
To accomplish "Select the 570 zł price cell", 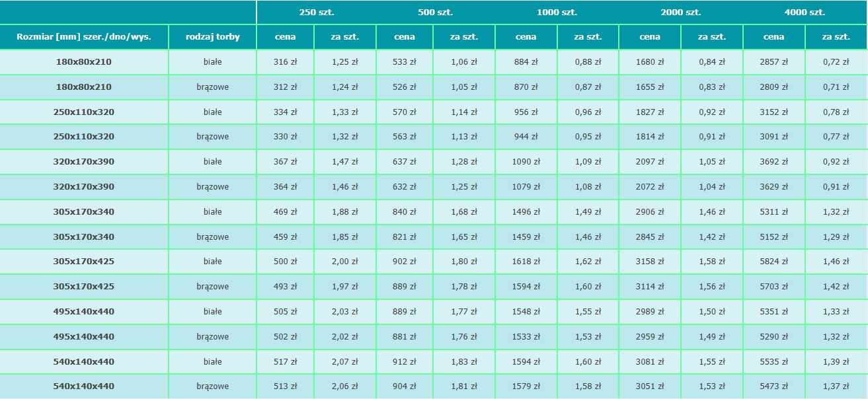I will [x=405, y=112].
